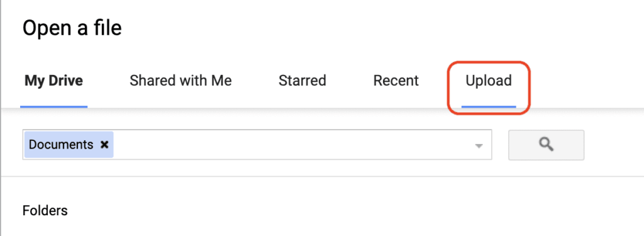
Task: Open file type filter list via small triangle
Action: 479,145
